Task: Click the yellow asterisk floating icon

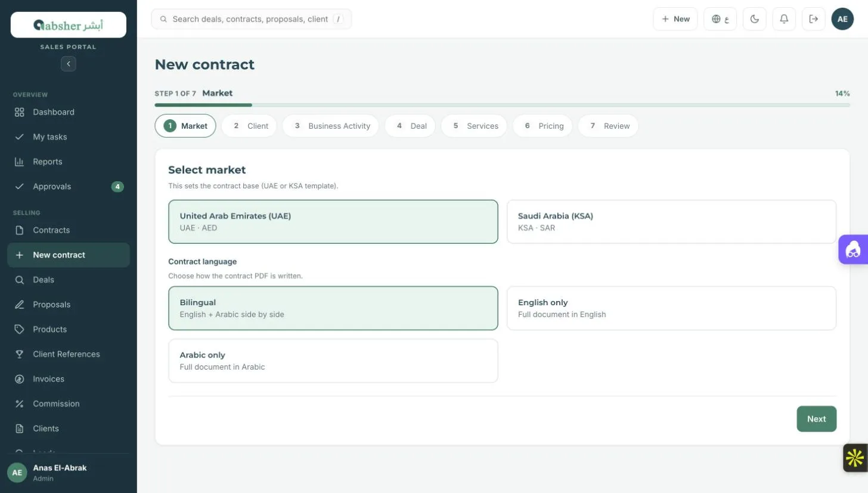Action: click(x=855, y=458)
